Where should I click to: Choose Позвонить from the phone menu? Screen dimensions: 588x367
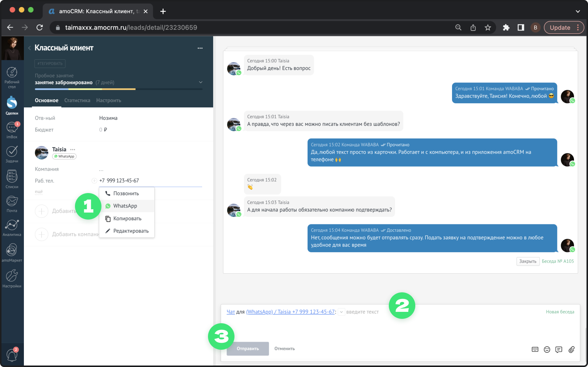coord(127,193)
